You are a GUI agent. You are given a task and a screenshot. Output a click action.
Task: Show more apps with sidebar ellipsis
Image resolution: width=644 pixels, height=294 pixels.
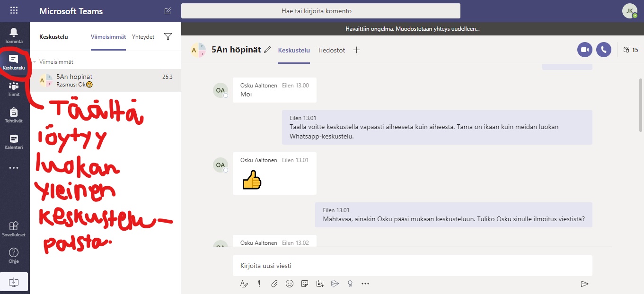tap(14, 168)
